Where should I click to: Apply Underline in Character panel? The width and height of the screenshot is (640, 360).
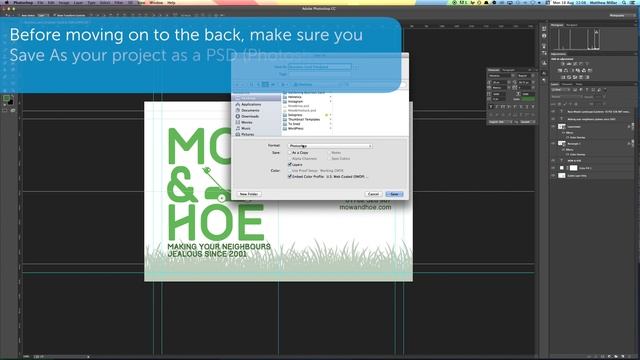[x=527, y=107]
